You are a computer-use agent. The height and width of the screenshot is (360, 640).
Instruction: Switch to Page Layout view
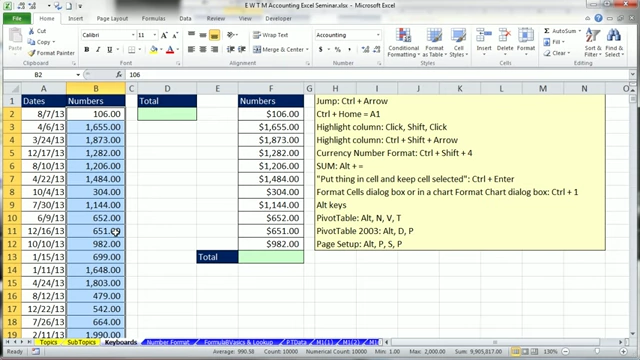tap(525, 351)
